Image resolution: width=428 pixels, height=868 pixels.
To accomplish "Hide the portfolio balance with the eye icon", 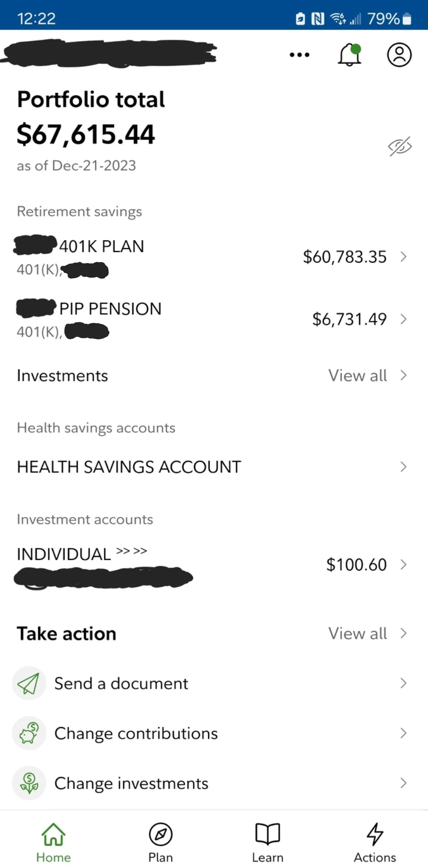I will coord(399,147).
